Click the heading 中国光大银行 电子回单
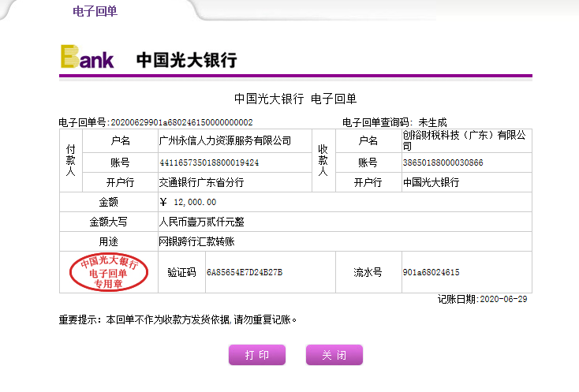The height and width of the screenshot is (392, 579). coord(295,99)
